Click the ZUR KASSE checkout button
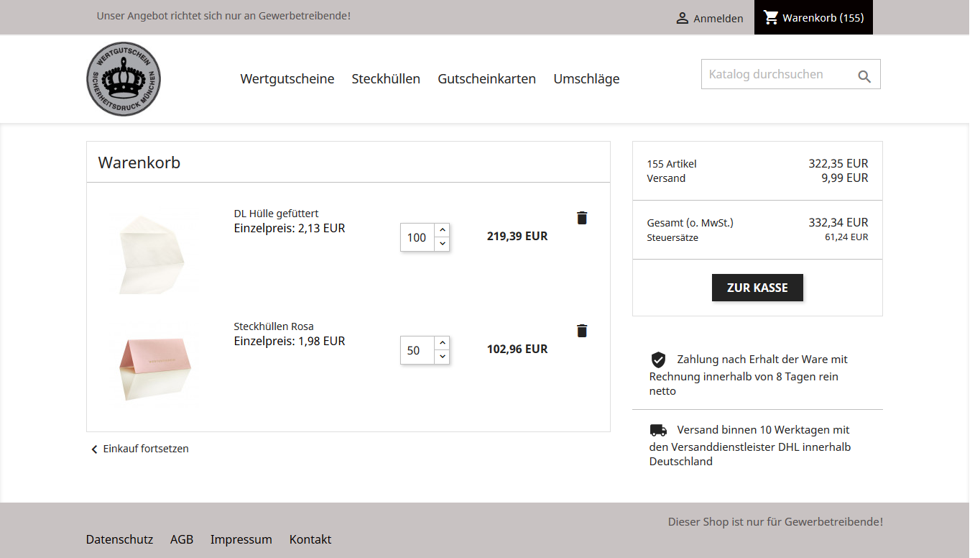980x558 pixels. click(x=757, y=288)
